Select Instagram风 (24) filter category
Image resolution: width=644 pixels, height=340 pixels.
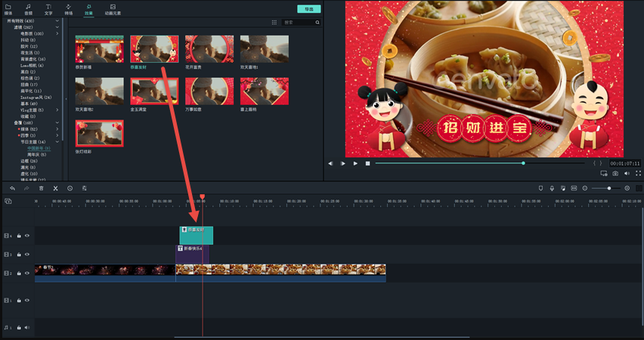pyautogui.click(x=36, y=97)
